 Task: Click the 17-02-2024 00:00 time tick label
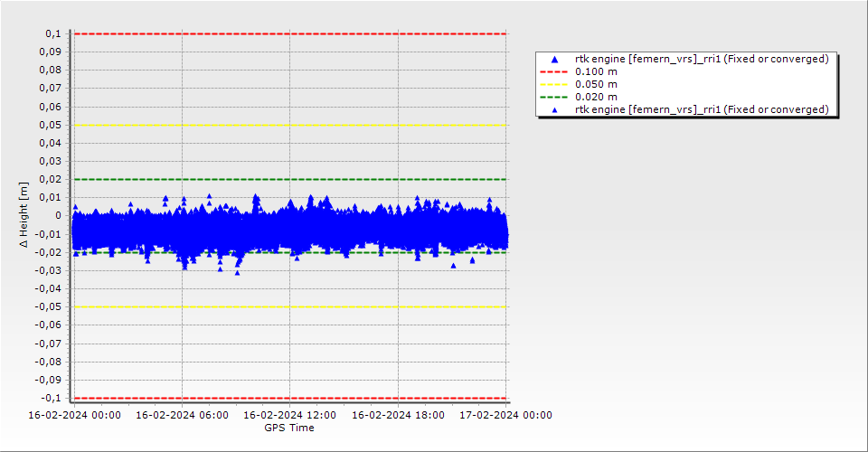click(505, 415)
